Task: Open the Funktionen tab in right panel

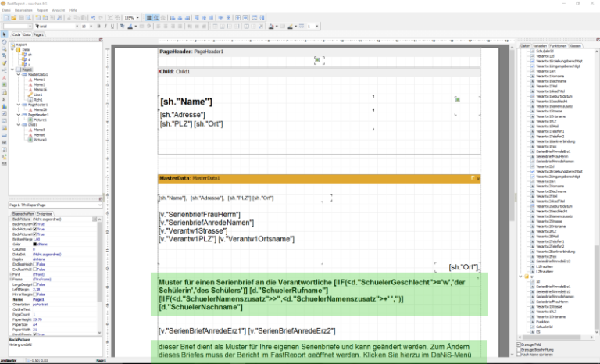Action: [558, 46]
